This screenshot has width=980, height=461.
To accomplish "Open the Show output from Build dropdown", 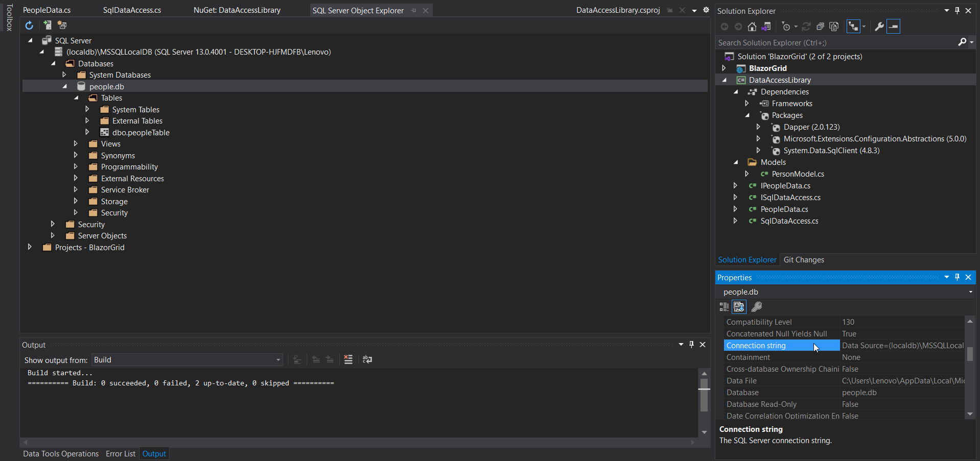I will pyautogui.click(x=278, y=360).
